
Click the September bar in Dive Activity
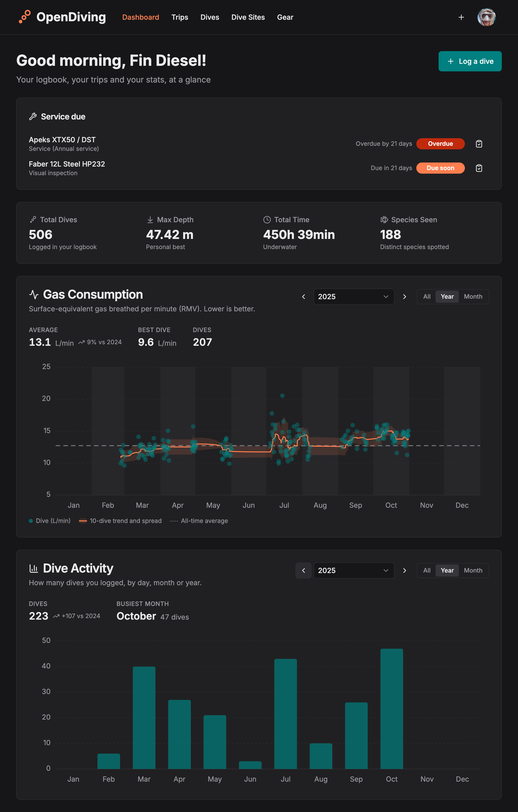356,736
